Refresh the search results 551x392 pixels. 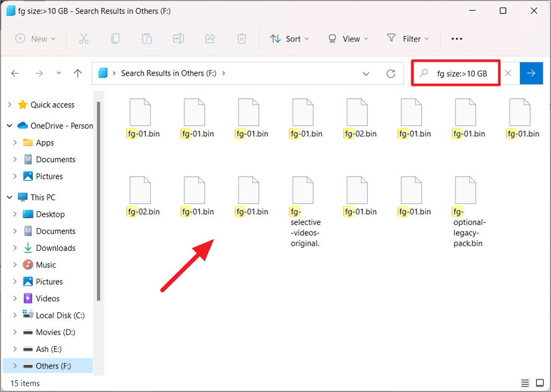point(390,73)
